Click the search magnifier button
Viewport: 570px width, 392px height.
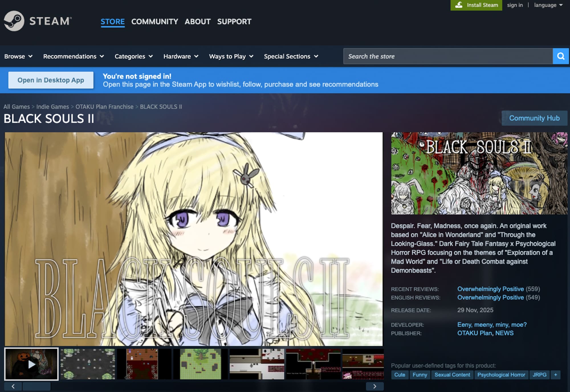point(561,56)
